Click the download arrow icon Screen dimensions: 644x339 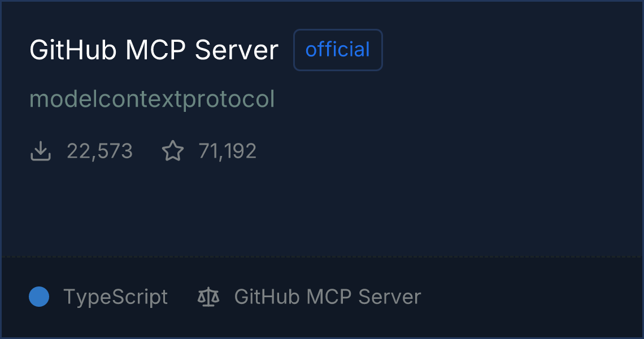[40, 151]
